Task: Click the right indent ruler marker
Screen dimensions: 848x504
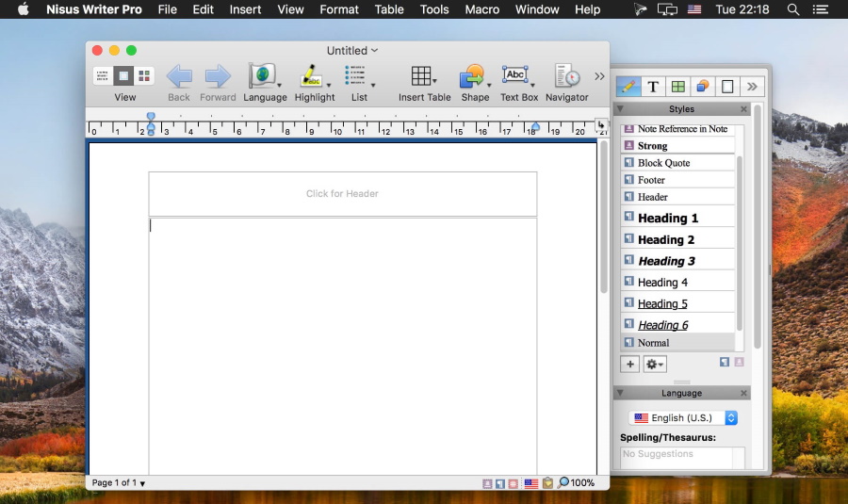Action: point(535,127)
